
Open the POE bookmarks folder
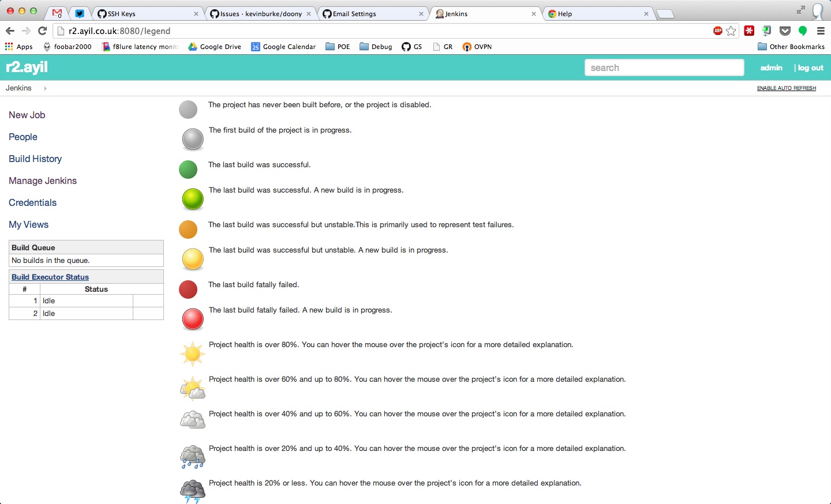(x=338, y=47)
